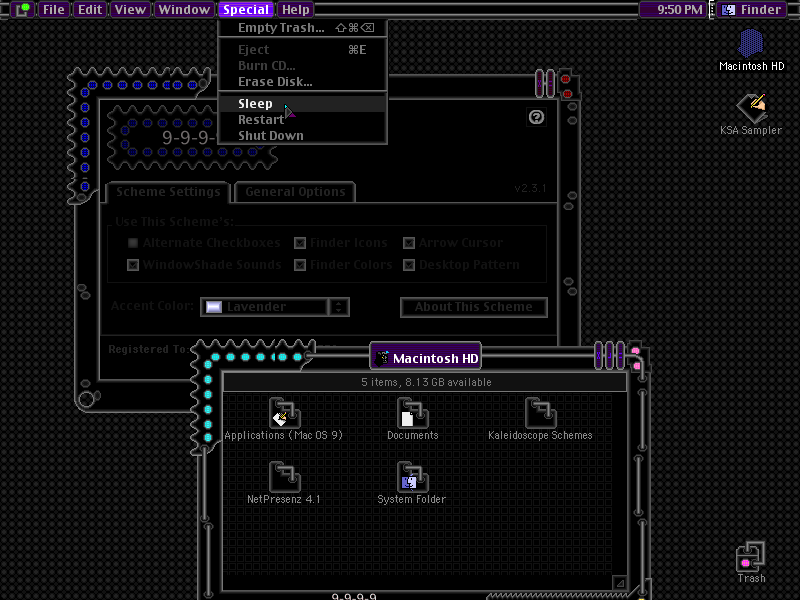Screen dimensions: 800x600
Task: Open the Window menu
Action: tap(184, 9)
